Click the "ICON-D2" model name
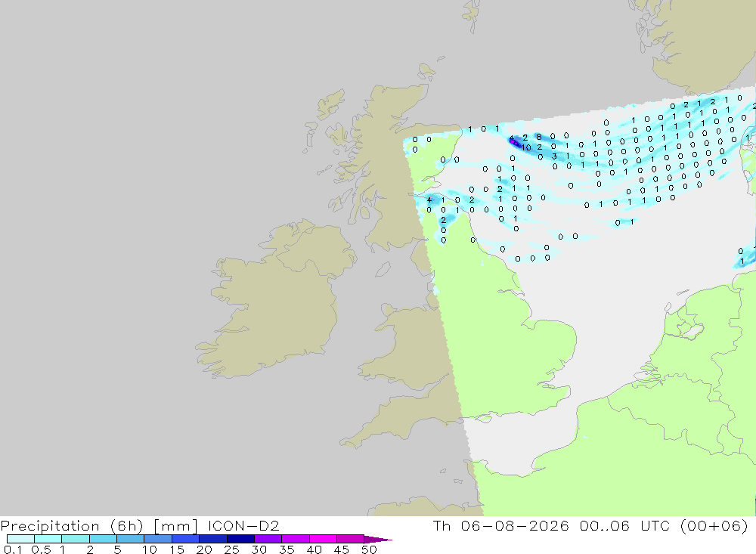 point(244,525)
